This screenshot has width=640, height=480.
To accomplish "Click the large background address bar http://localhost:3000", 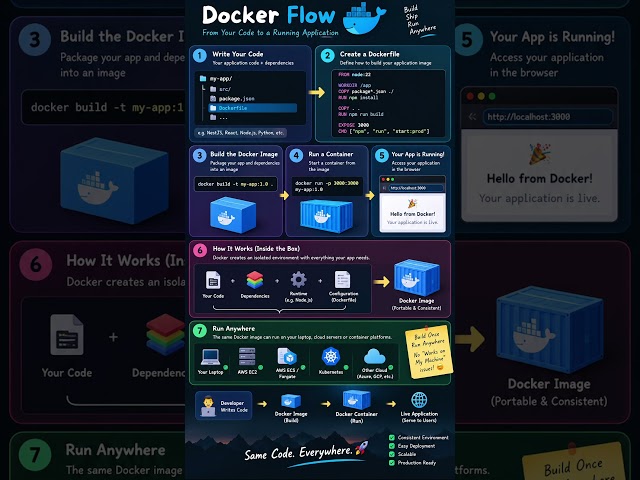I will point(547,117).
